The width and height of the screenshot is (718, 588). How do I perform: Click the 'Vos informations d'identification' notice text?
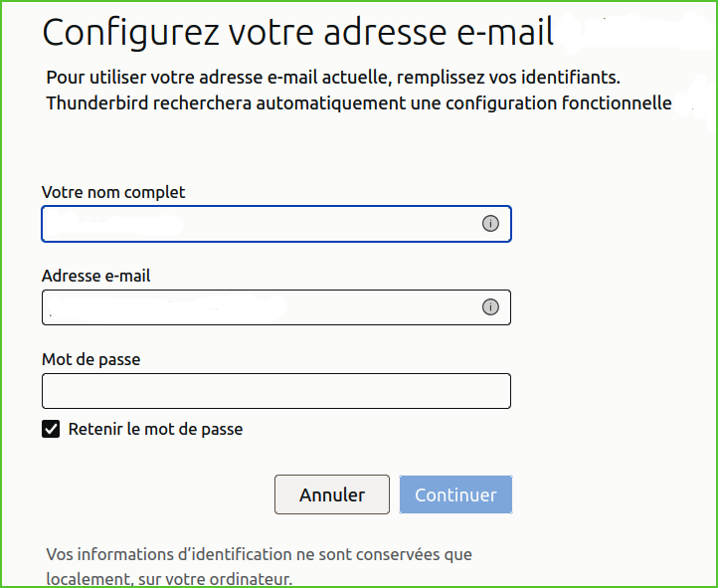point(260,554)
